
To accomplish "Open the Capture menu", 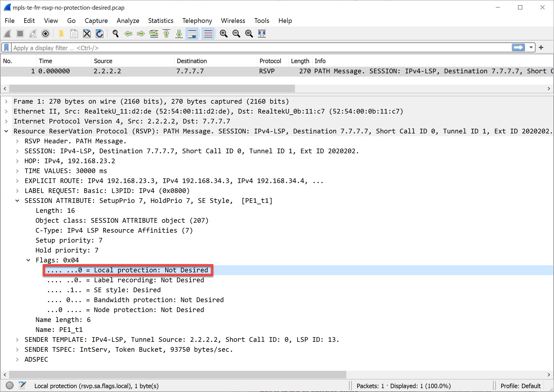I will pos(96,21).
